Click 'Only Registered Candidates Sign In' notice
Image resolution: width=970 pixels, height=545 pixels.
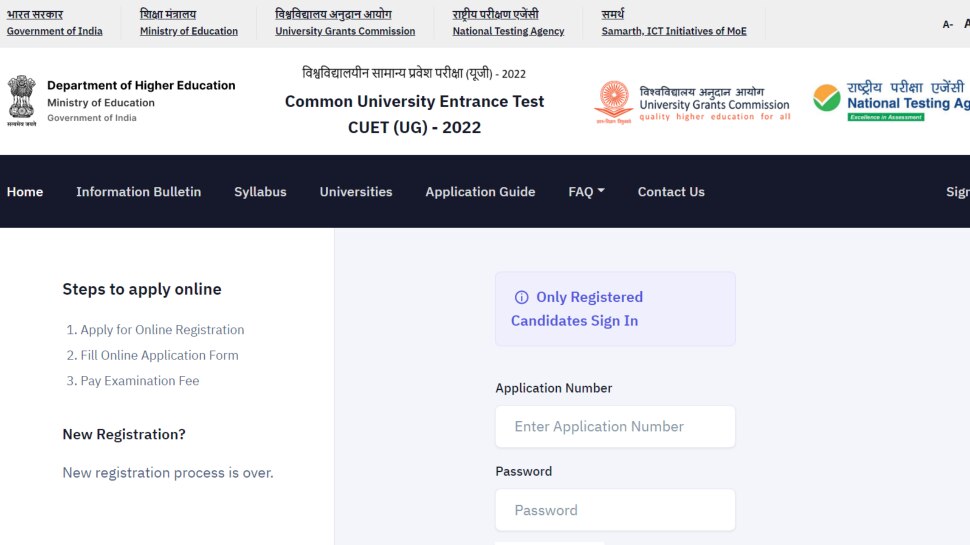pyautogui.click(x=615, y=309)
